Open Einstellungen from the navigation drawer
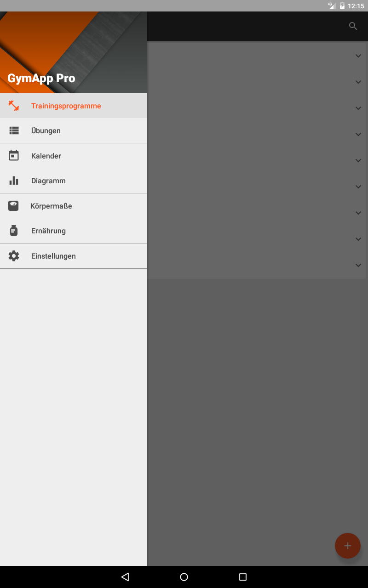Viewport: 368px width, 588px height. [x=74, y=256]
